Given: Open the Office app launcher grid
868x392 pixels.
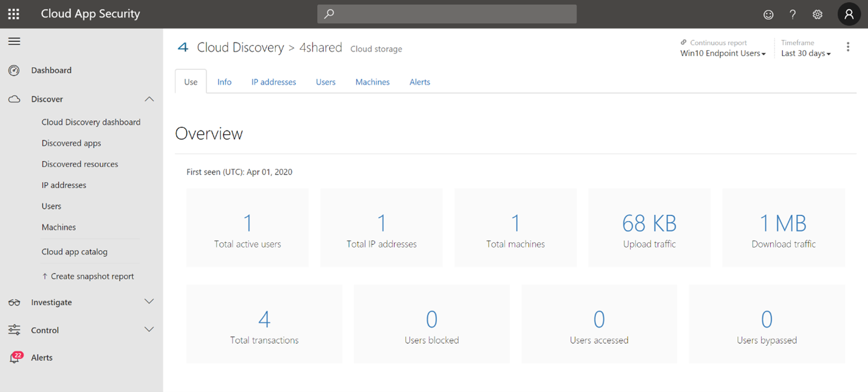Looking at the screenshot, I should tap(13, 14).
